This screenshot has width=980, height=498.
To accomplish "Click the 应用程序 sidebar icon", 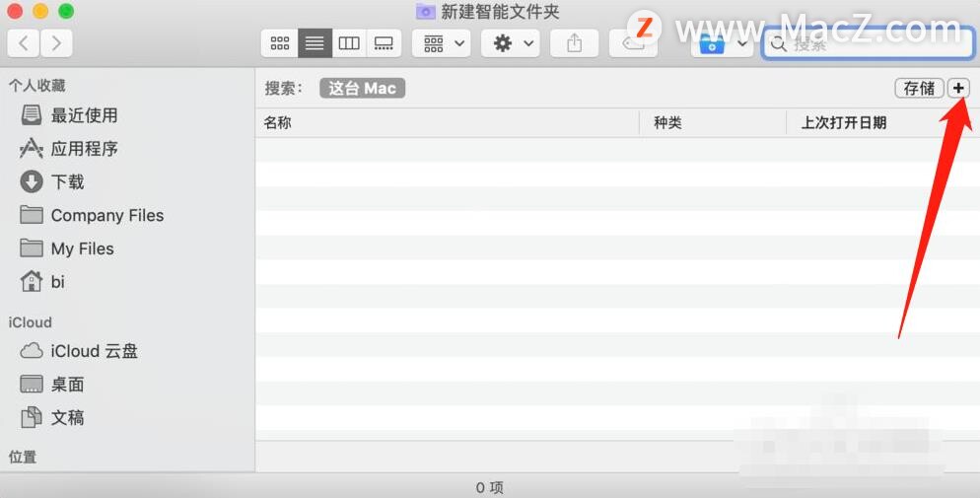I will (x=32, y=149).
